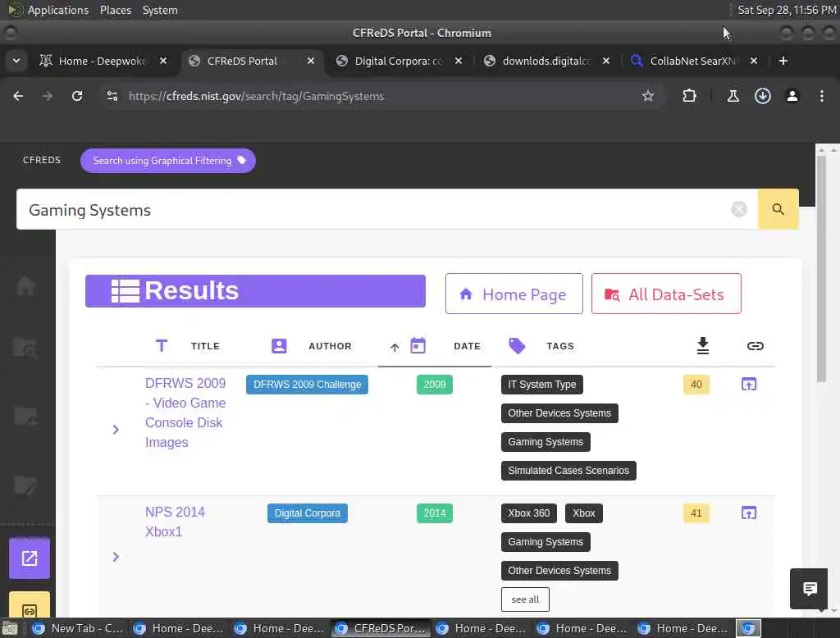
Task: Open the System menu
Action: click(x=160, y=10)
